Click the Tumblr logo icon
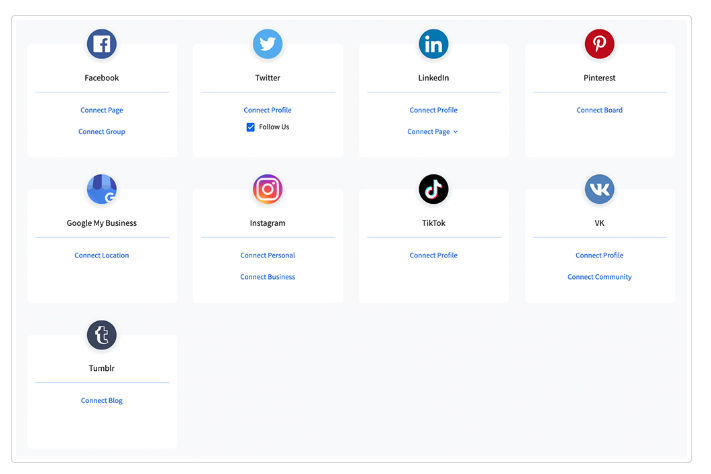Screen dimensions: 711x474 pos(102,335)
